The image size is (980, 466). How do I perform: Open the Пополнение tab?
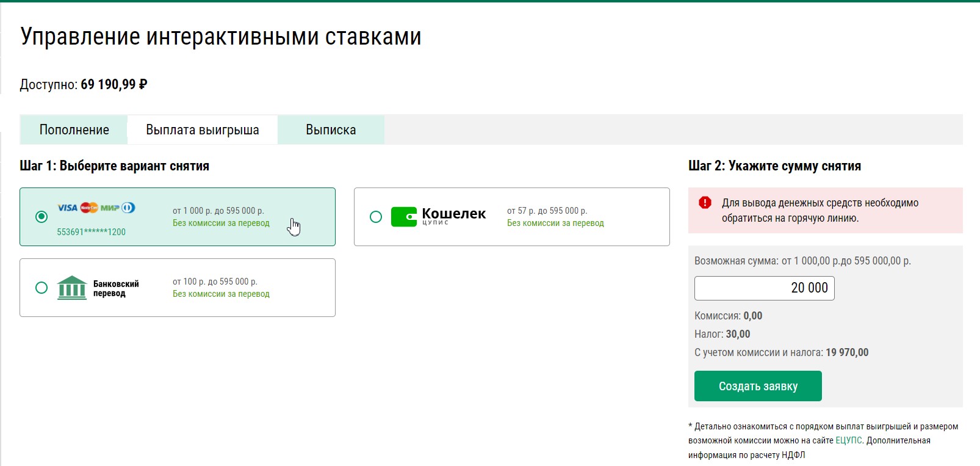(74, 129)
